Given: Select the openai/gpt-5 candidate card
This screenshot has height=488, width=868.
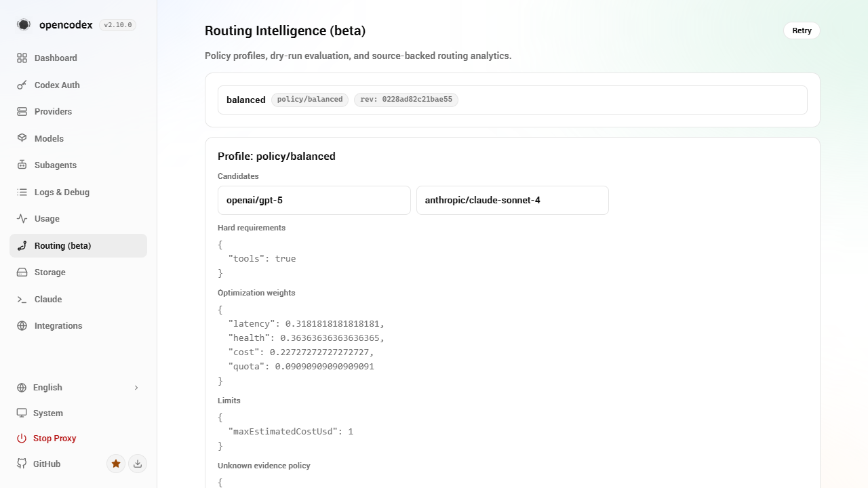Looking at the screenshot, I should point(314,201).
